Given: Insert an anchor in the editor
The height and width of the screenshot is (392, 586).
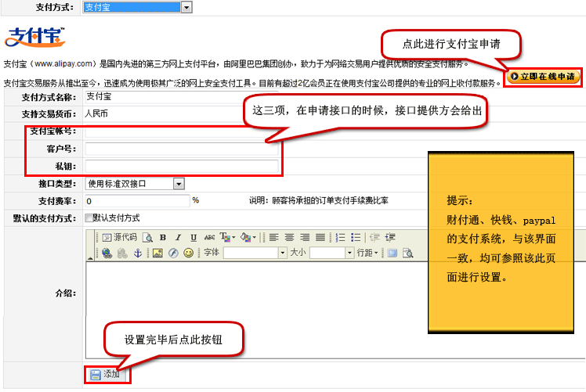Looking at the screenshot, I should point(138,254).
